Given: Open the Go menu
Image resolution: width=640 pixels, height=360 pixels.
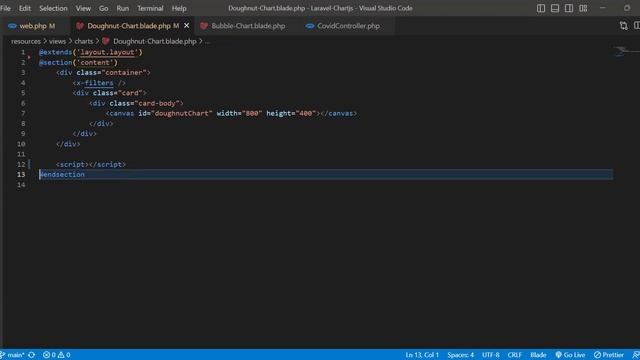Looking at the screenshot, I should coord(103,8).
